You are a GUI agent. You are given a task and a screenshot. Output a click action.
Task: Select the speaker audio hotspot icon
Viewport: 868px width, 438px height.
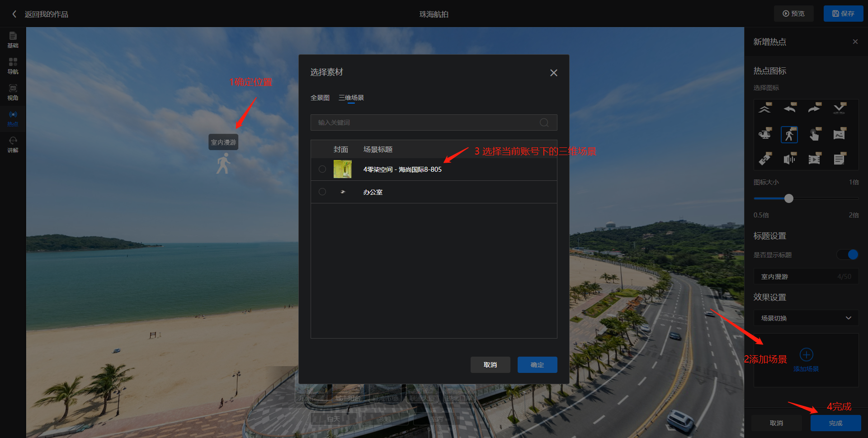point(790,159)
